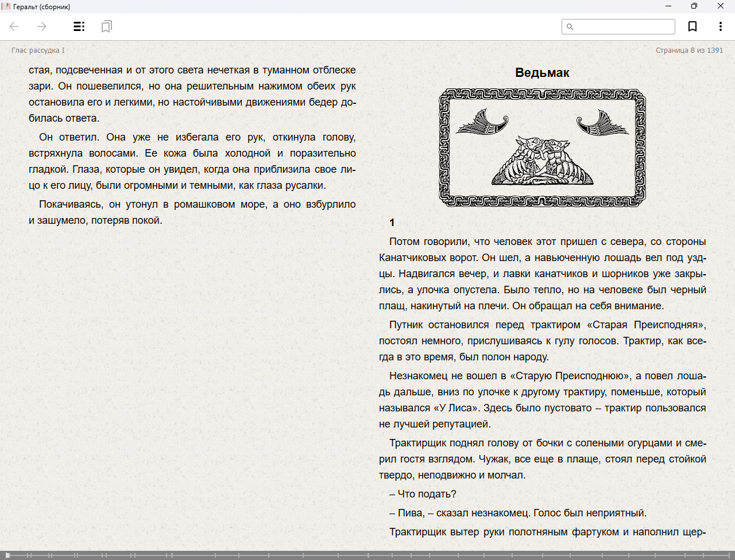Focus the book search field
This screenshot has height=560, width=735.
(x=624, y=26)
